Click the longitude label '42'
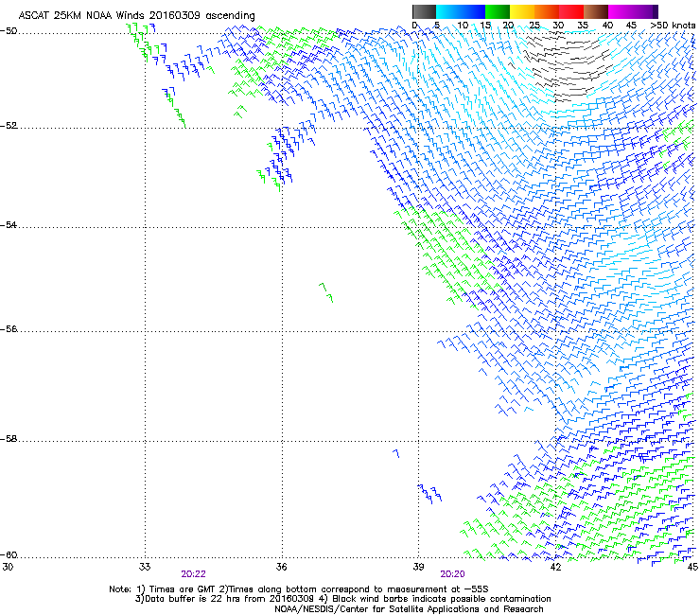The image size is (700, 615). click(x=555, y=567)
